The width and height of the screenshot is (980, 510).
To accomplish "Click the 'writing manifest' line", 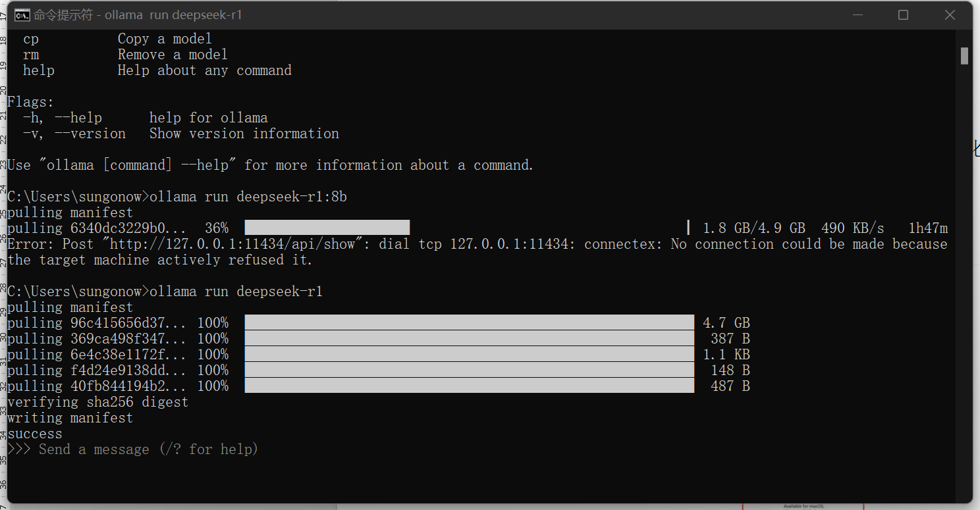I will coord(70,418).
